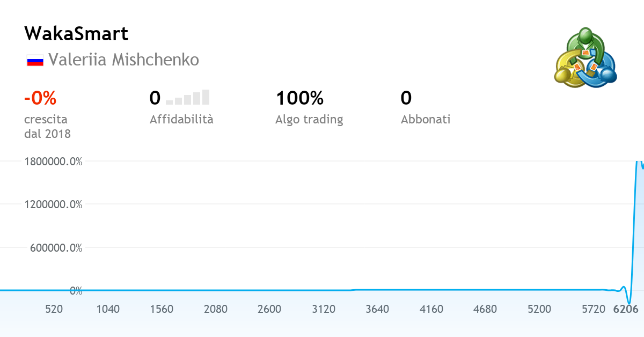Viewport: 644px width, 337px height.
Task: Open author Valeriia Mishchenko's profile
Action: (123, 60)
